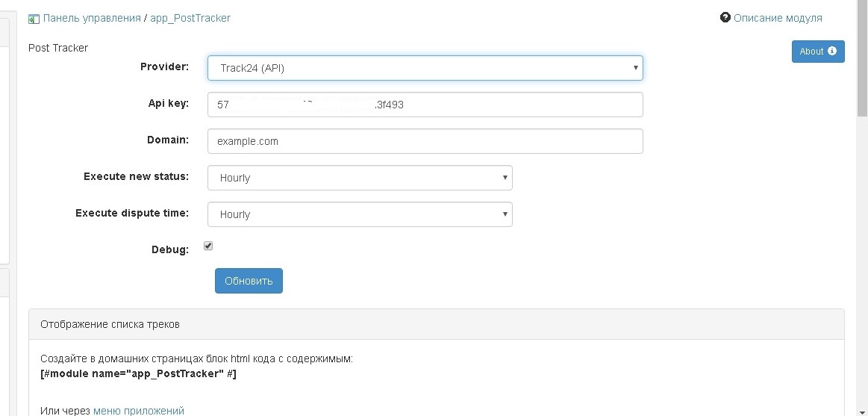This screenshot has height=416, width=868.
Task: Toggle the Debug checkbox
Action: pos(208,246)
